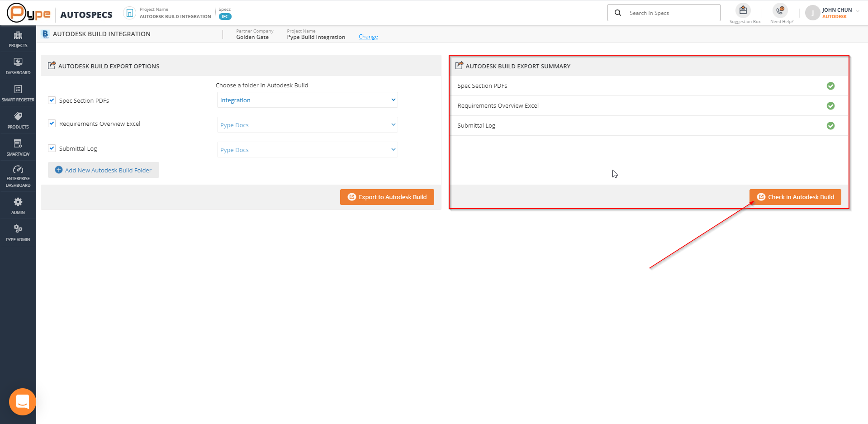The image size is (868, 424).
Task: Click the Golden Gate partner company
Action: 252,37
